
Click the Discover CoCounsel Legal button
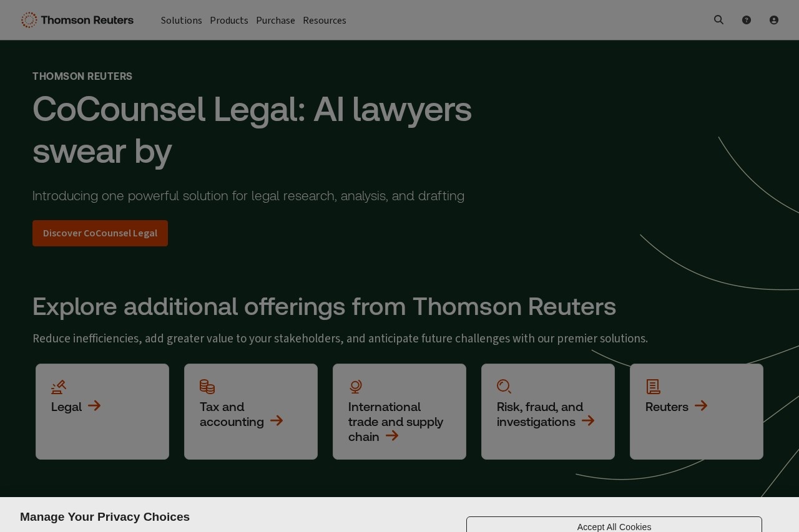coord(100,233)
